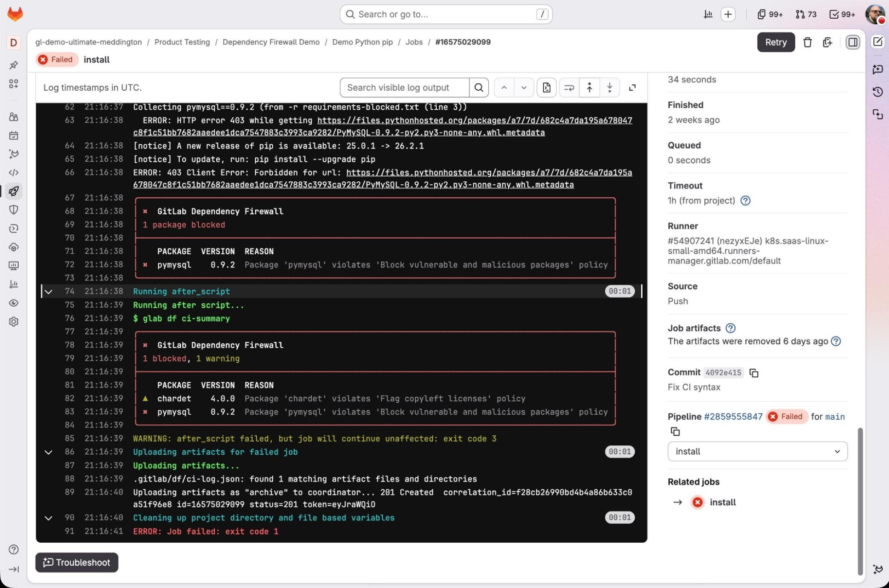Collapse the Running after_script section
The width and height of the screenshot is (889, 588).
(x=48, y=292)
